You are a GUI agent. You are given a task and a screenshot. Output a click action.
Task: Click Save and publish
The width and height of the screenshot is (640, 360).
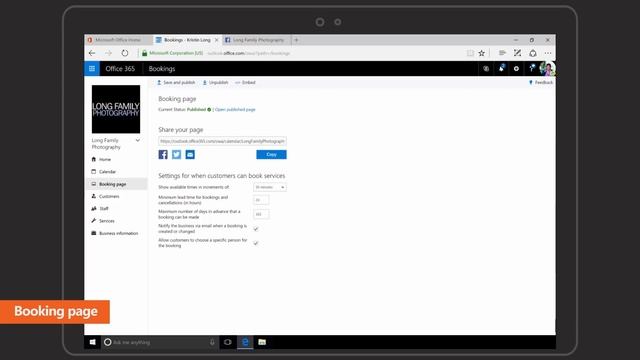tap(176, 82)
